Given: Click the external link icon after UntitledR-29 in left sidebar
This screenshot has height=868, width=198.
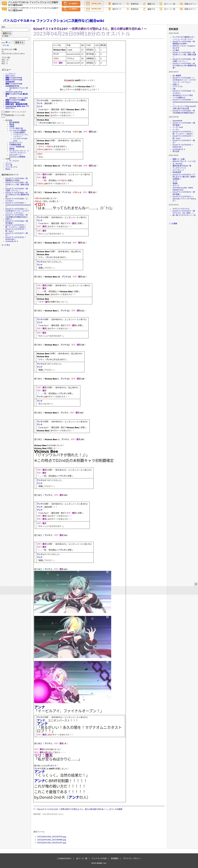Looking at the screenshot, I should point(17,241).
